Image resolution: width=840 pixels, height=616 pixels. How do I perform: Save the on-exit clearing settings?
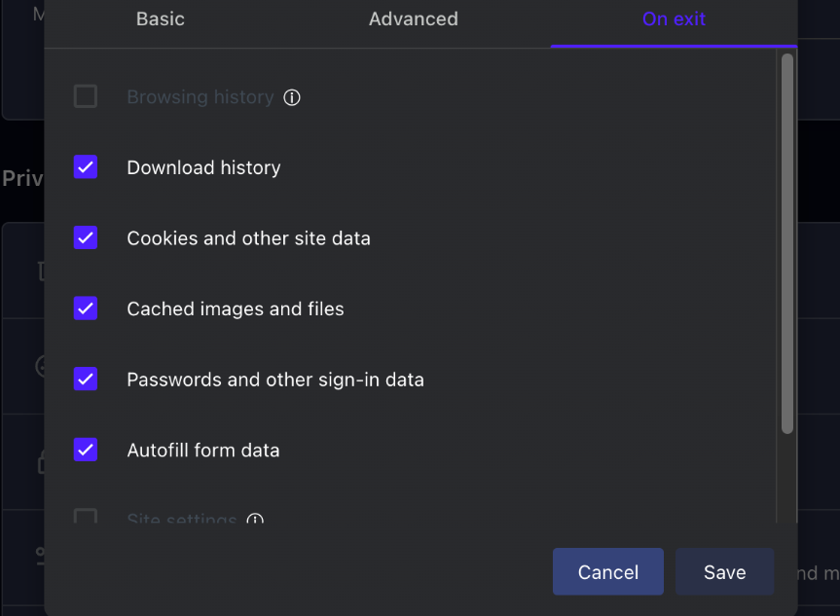[724, 571]
